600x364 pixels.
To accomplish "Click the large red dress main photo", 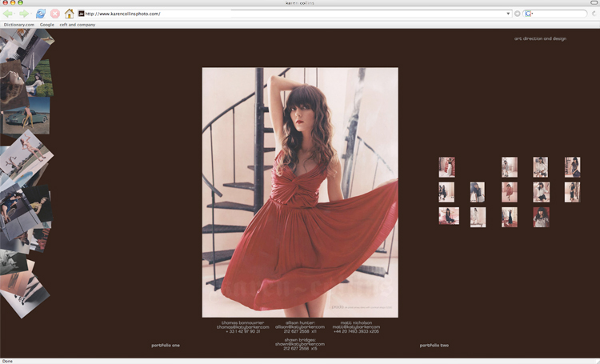I will coord(300,193).
